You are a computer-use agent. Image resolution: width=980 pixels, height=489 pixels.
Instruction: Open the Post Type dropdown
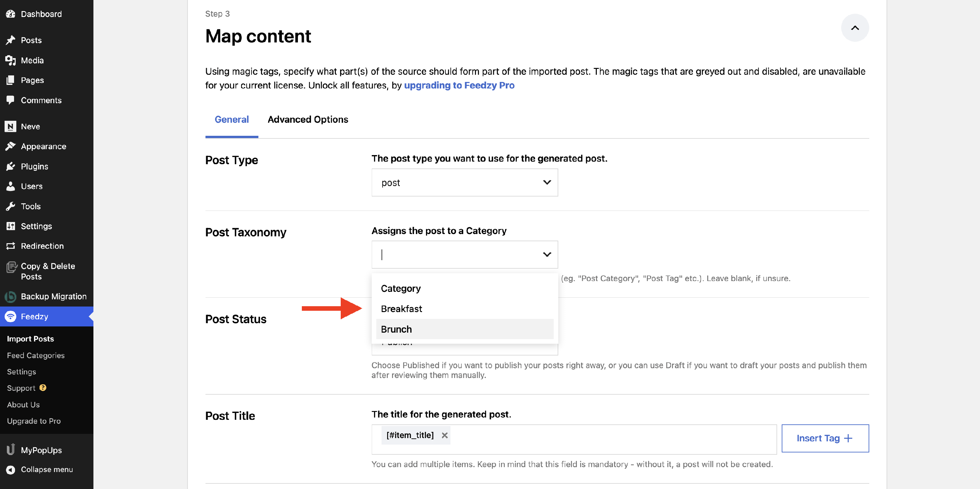click(464, 182)
